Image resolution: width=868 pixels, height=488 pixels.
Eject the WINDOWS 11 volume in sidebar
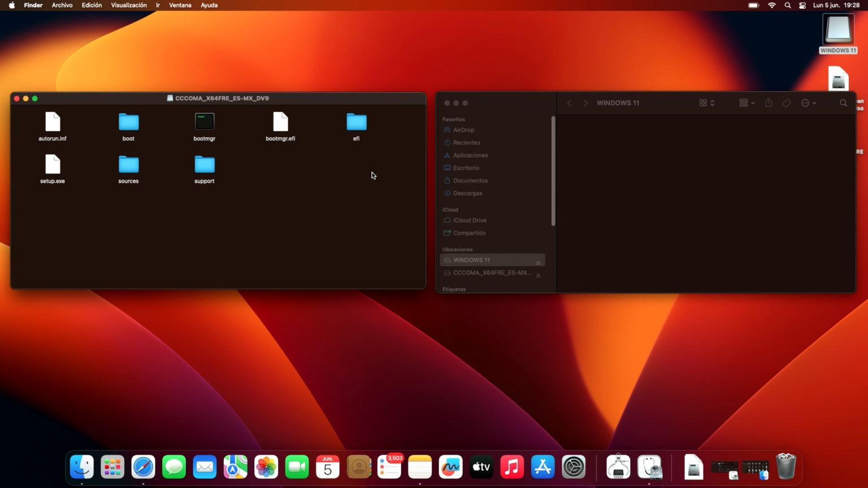tap(538, 262)
